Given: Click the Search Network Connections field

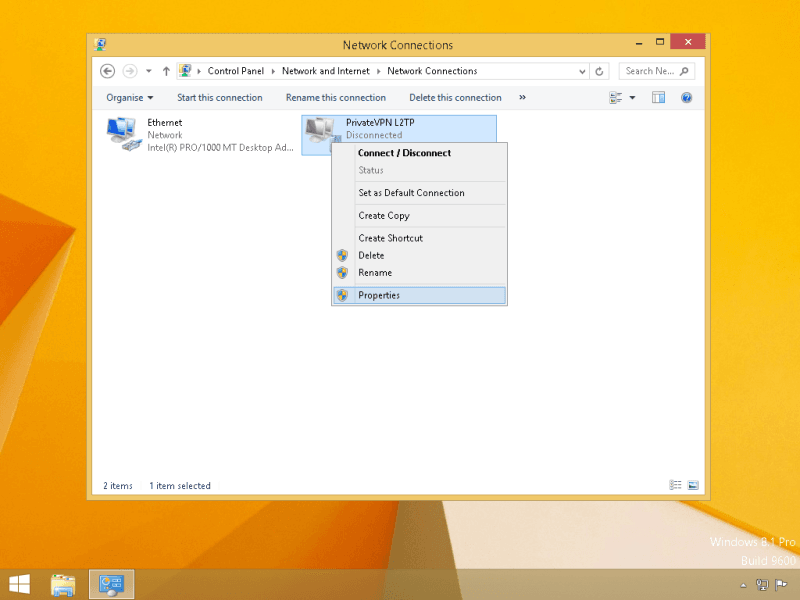Looking at the screenshot, I should (x=650, y=71).
